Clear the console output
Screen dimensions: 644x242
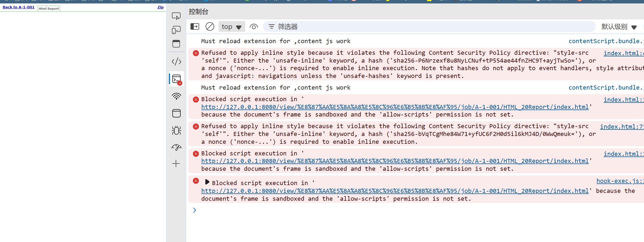point(210,26)
